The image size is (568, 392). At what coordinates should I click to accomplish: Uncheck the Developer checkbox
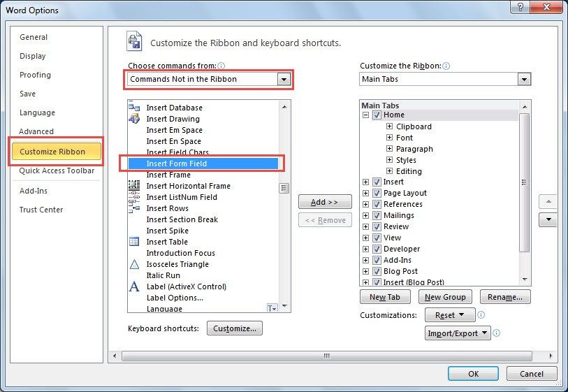click(377, 249)
